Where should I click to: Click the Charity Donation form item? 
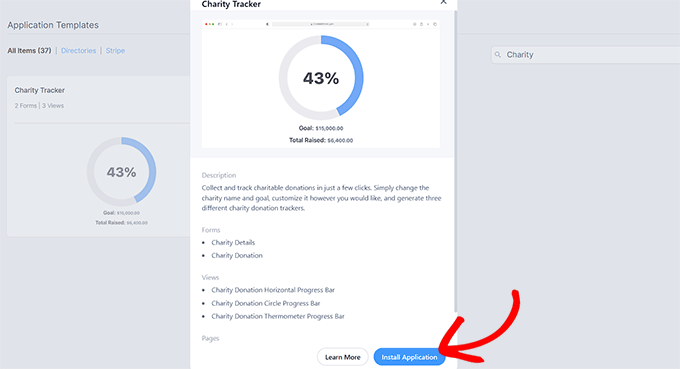pyautogui.click(x=237, y=255)
